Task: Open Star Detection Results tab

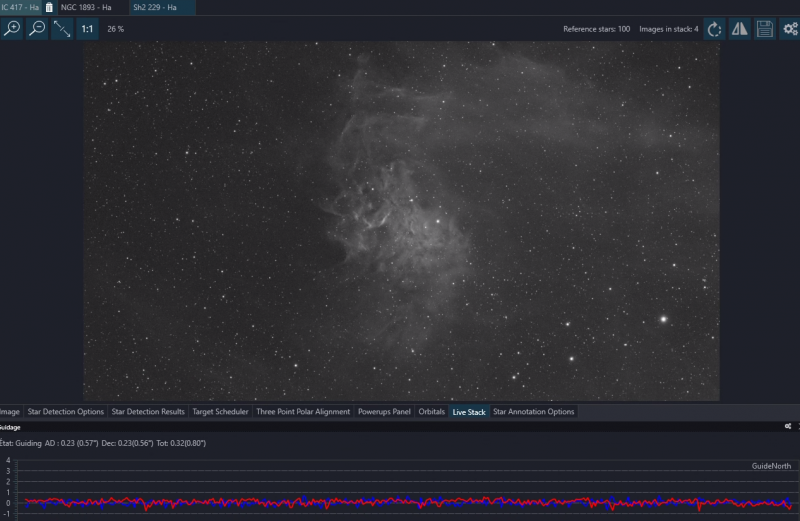Action: coord(148,412)
